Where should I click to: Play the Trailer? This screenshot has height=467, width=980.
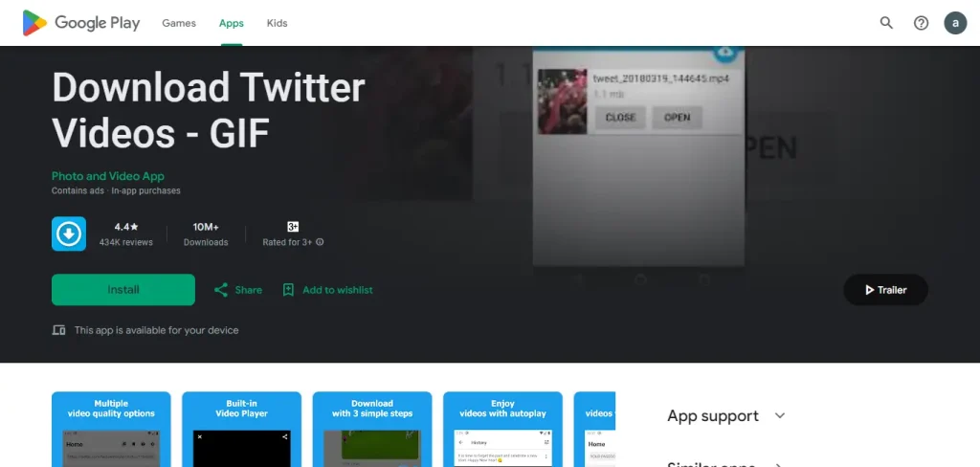(x=885, y=289)
